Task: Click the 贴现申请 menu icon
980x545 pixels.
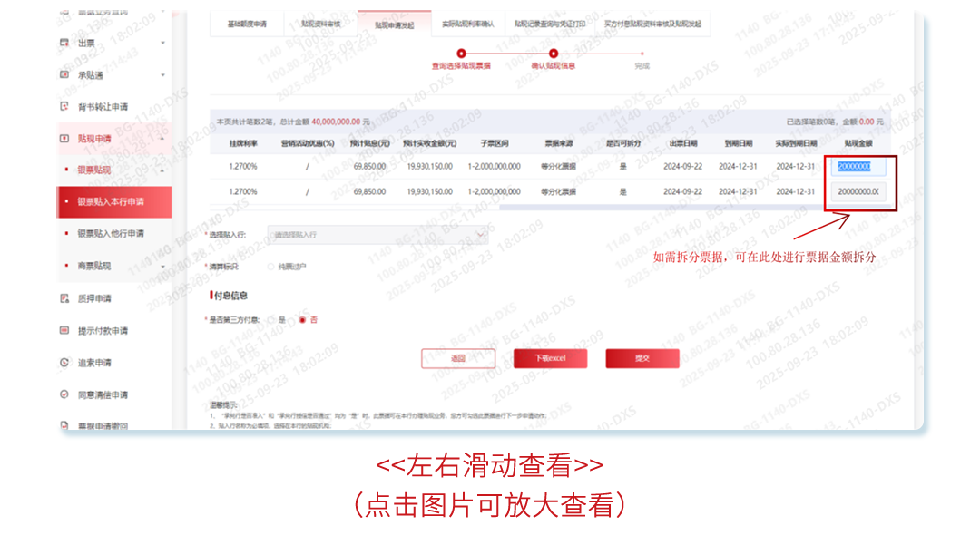Action: coord(64,136)
